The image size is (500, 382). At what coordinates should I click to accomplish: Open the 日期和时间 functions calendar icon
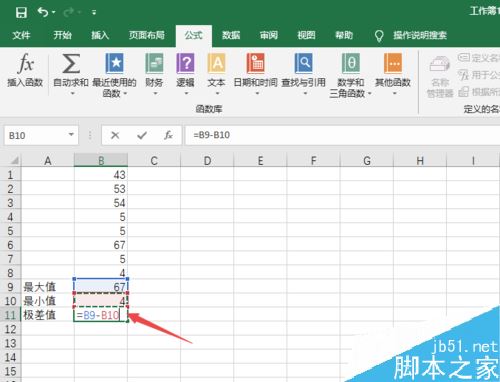click(x=256, y=63)
